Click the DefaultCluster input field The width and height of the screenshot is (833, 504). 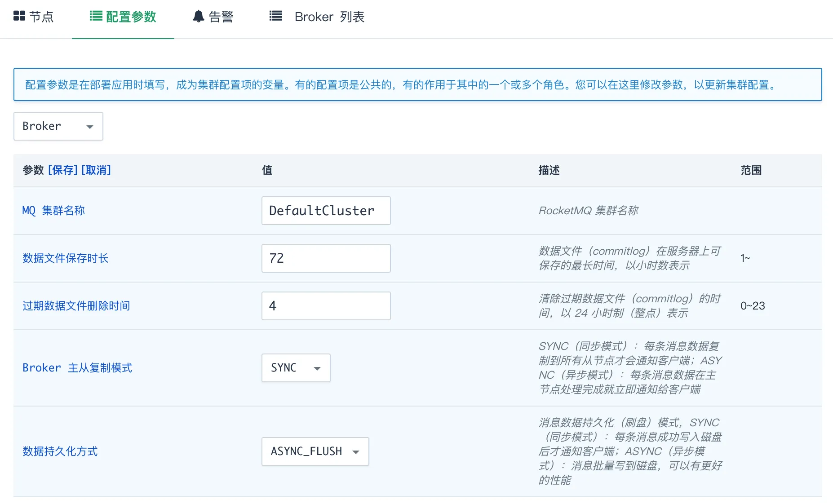[x=326, y=211]
